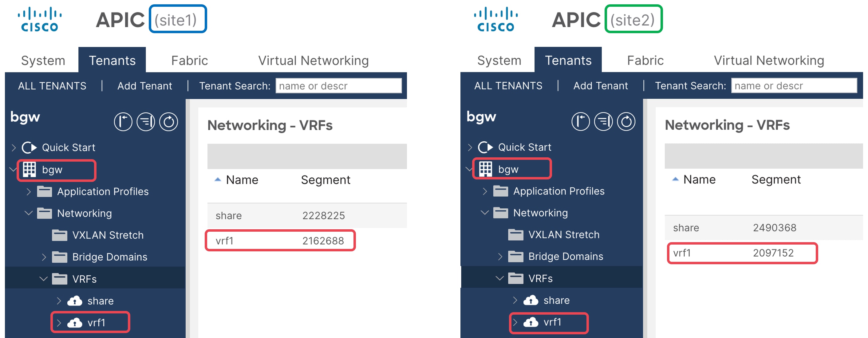Select VXLAN Stretch label in site2 tree
This screenshot has width=868, height=338.
pyautogui.click(x=564, y=234)
